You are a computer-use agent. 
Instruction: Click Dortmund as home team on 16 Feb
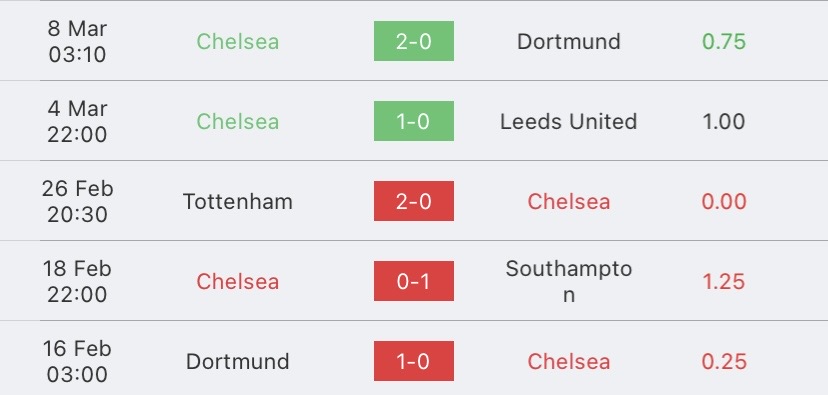[238, 362]
